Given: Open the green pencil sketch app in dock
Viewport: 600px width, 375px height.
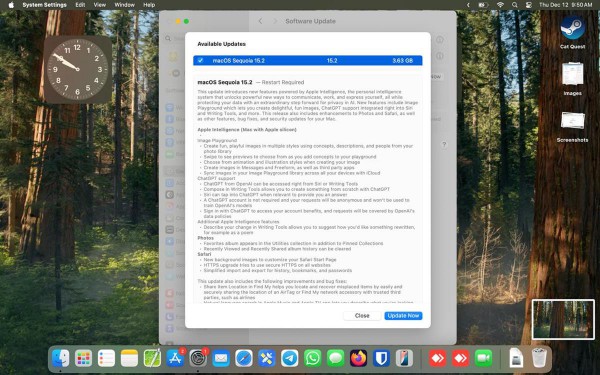Looking at the screenshot, I should [x=152, y=359].
